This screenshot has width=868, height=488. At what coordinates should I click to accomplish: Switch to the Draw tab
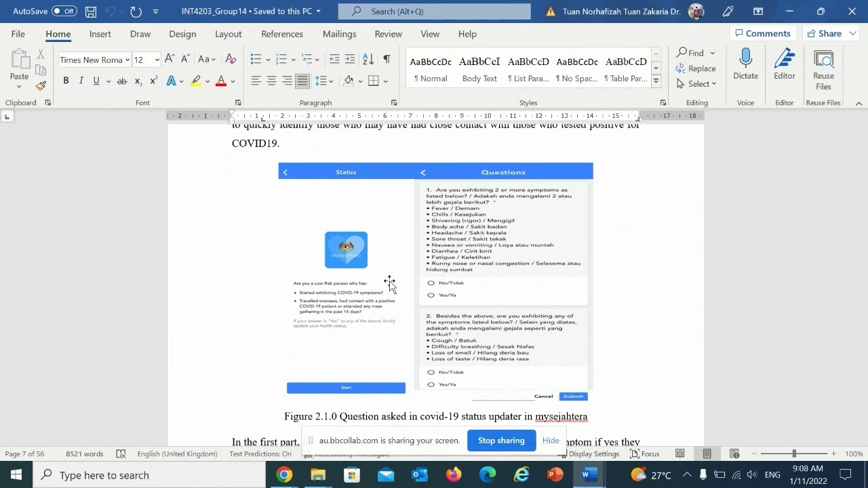[140, 34]
